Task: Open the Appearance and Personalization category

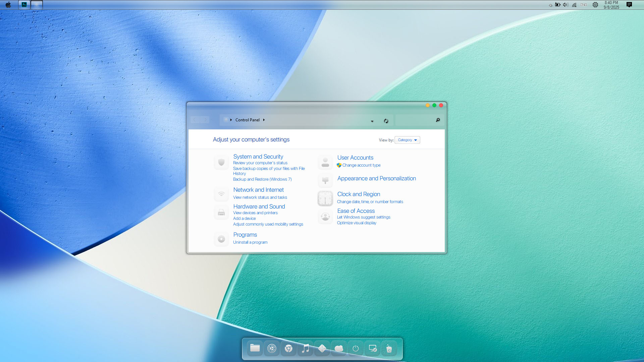Action: click(x=376, y=178)
